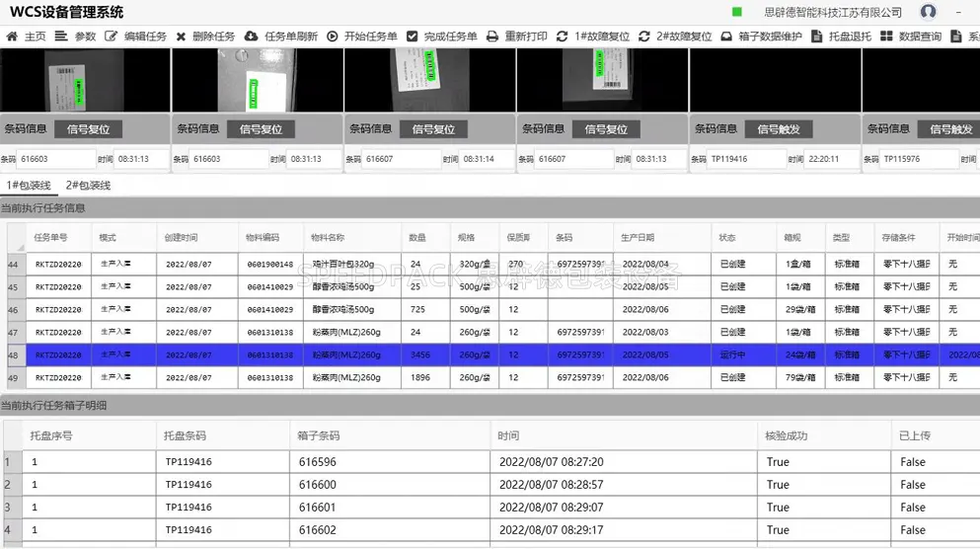The width and height of the screenshot is (980, 549).
Task: Switch to 2#包装线 tab
Action: tap(88, 185)
